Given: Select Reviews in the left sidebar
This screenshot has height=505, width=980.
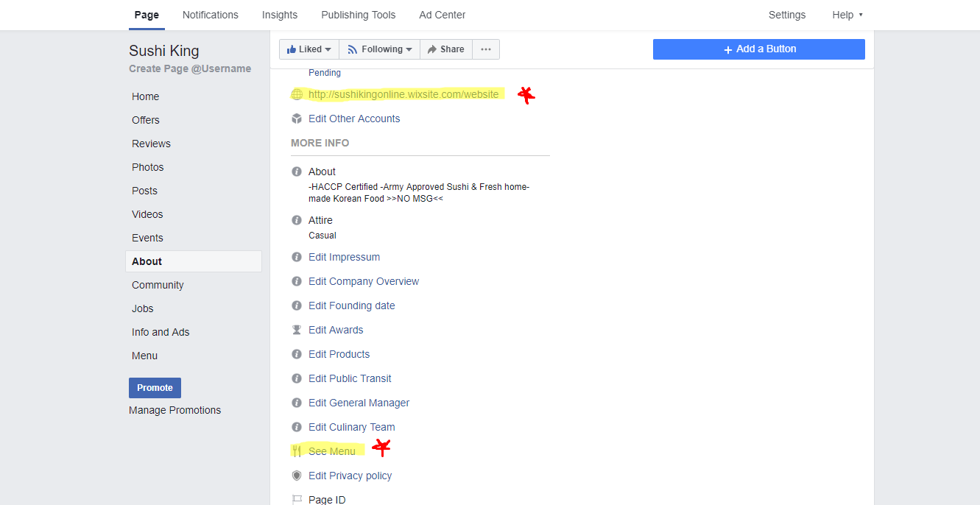Looking at the screenshot, I should click(151, 144).
